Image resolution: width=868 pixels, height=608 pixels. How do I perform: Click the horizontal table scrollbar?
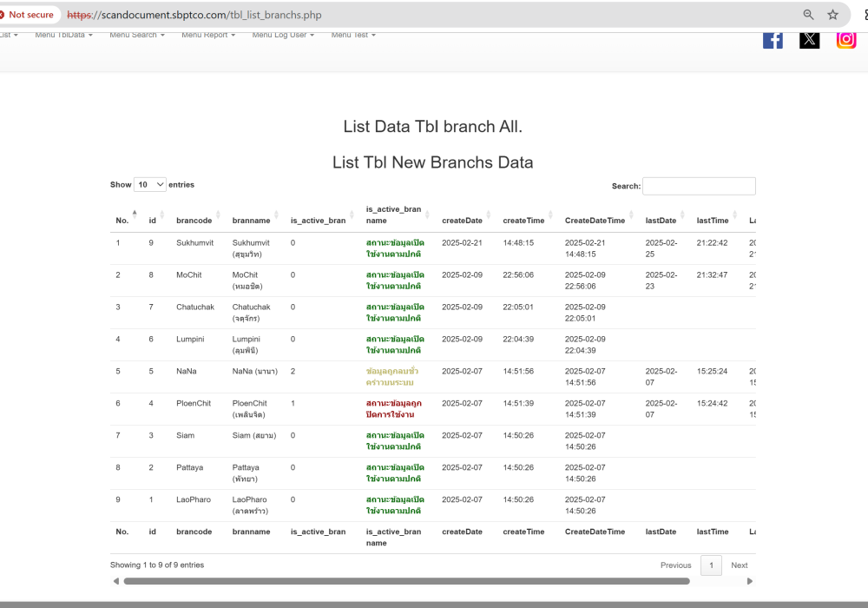(x=406, y=581)
